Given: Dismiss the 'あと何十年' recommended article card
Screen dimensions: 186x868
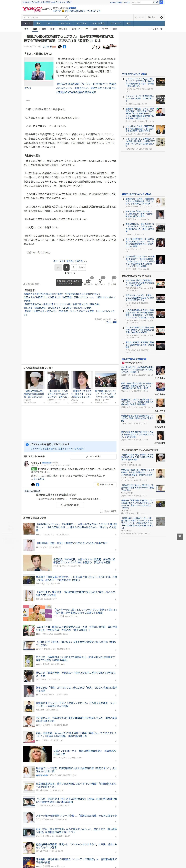Looking at the screenshot, I should (68, 403).
